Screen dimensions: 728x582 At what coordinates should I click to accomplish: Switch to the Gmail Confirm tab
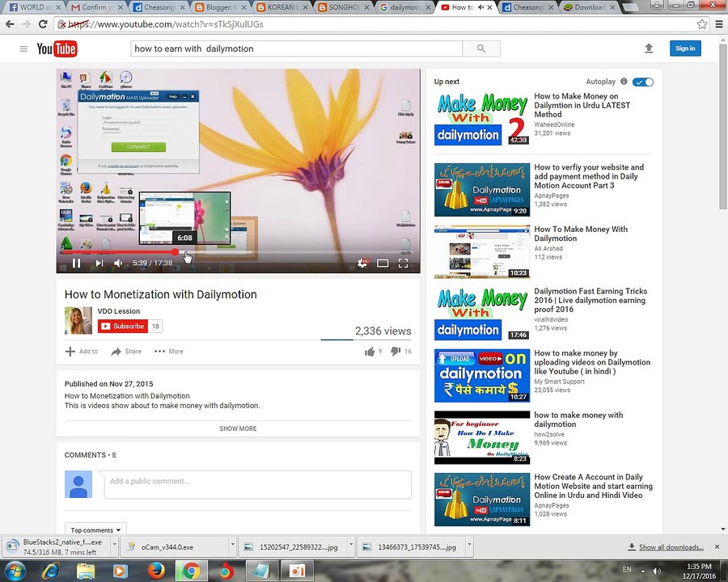[96, 7]
